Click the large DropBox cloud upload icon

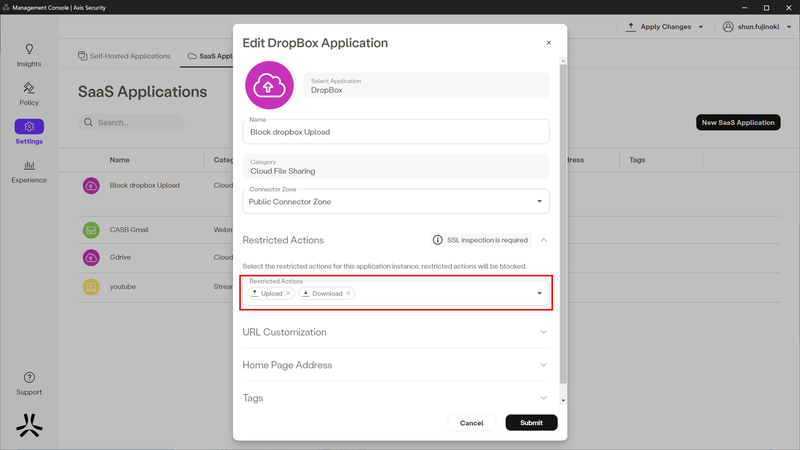click(x=269, y=85)
